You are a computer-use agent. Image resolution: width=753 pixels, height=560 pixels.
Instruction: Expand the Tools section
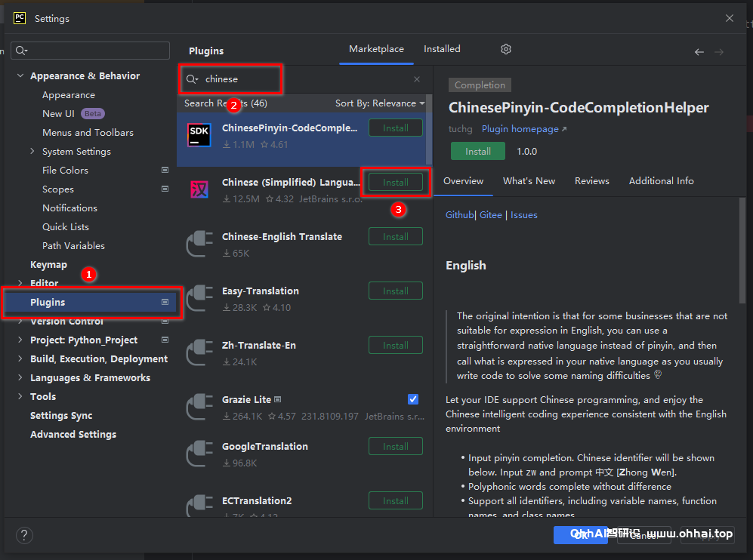(x=20, y=396)
